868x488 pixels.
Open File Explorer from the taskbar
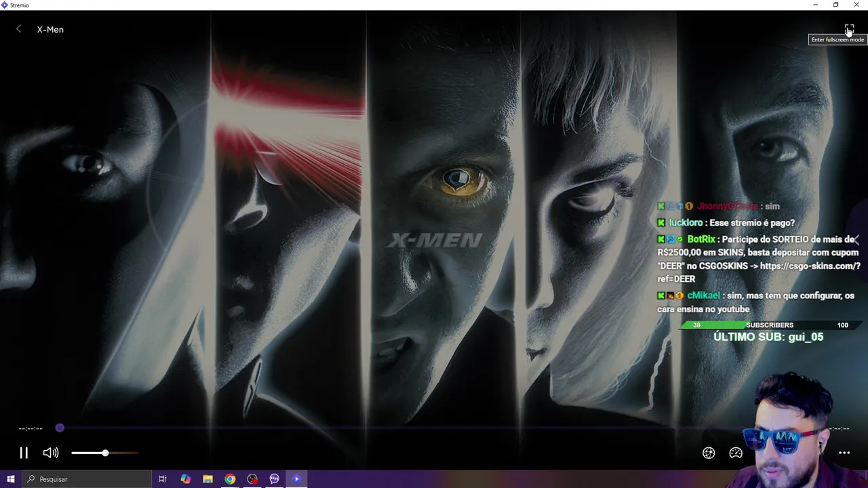208,479
